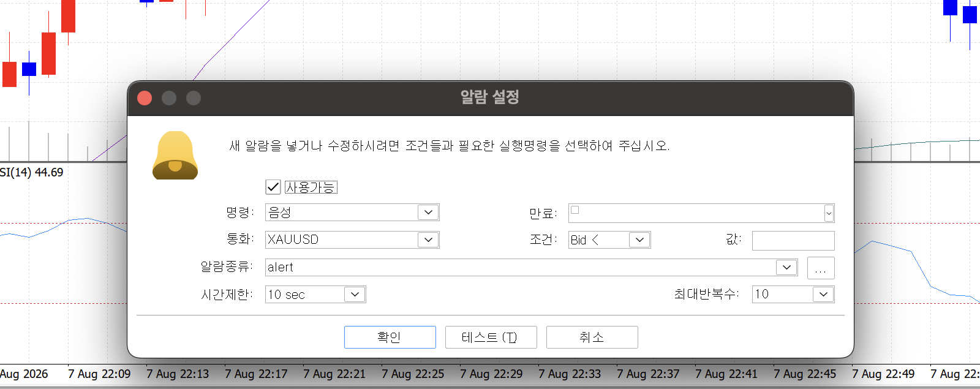The height and width of the screenshot is (389, 980).
Task: Open the 최대반복수 dropdown showing 10
Action: [x=793, y=294]
